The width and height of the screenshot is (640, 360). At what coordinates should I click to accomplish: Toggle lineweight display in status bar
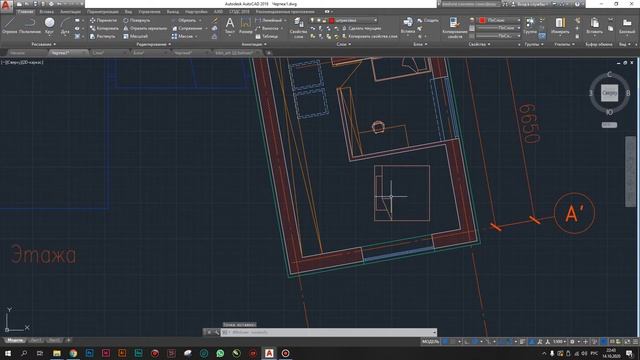click(522, 341)
